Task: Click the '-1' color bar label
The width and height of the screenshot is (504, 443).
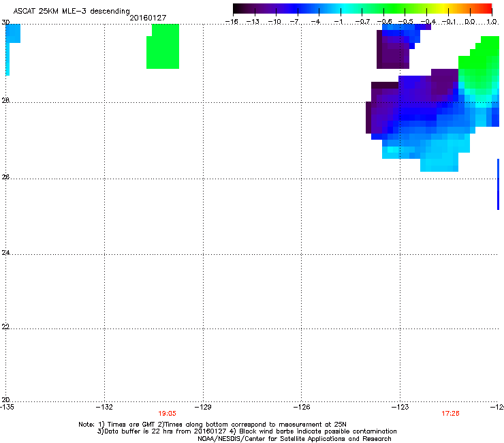Action: [338, 22]
